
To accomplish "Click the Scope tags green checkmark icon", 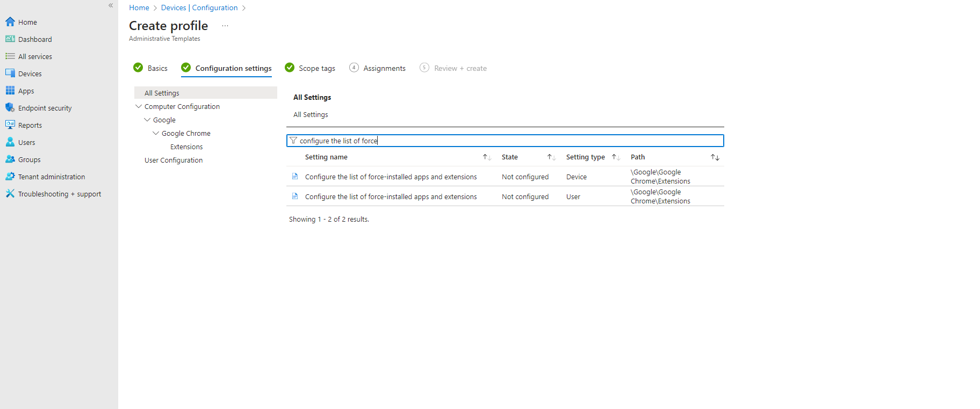I will tap(290, 68).
